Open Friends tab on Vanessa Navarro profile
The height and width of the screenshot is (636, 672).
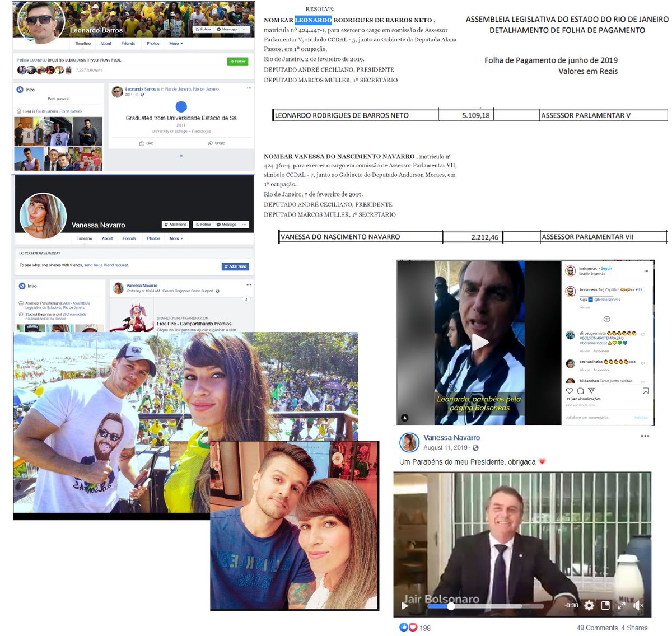pos(129,238)
